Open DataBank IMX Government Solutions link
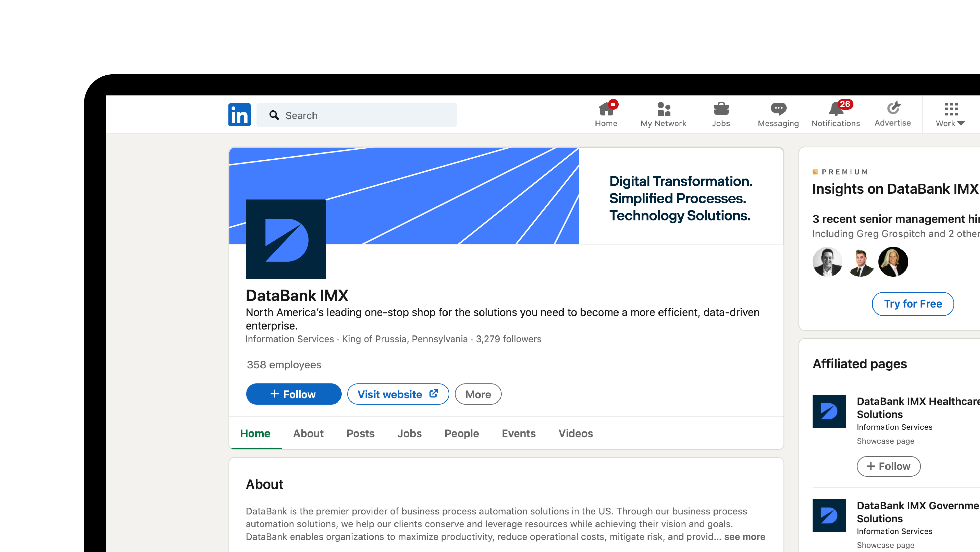The height and width of the screenshot is (552, 980). pos(918,512)
